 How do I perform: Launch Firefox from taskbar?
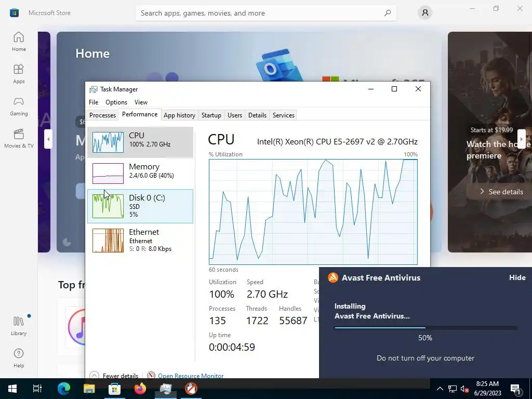click(x=140, y=389)
